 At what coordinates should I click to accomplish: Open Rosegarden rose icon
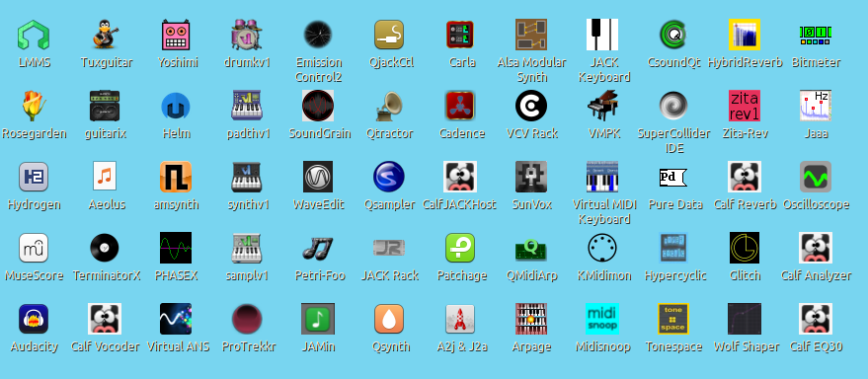(34, 106)
